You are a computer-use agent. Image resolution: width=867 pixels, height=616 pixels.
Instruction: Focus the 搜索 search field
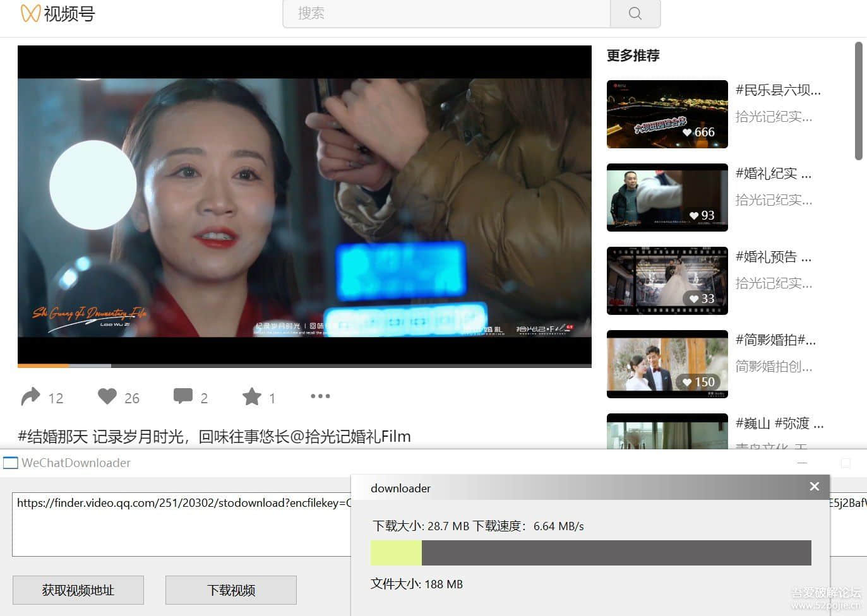(446, 13)
